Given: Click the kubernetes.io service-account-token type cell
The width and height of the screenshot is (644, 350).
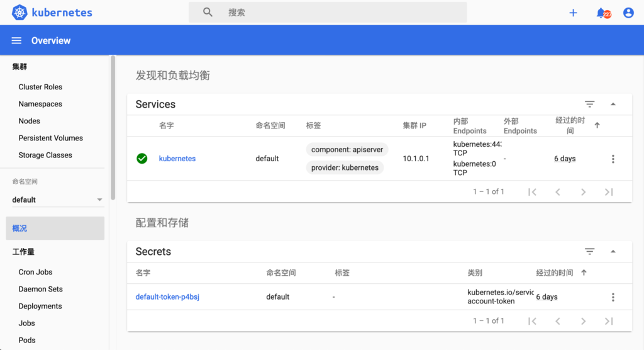Looking at the screenshot, I should pos(500,296).
